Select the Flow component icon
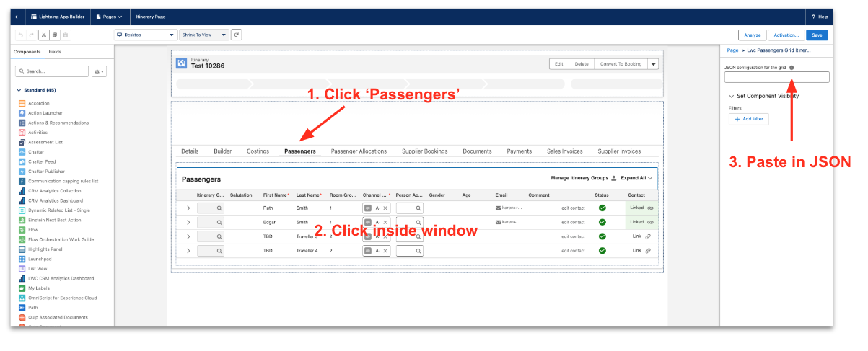Viewport: 868px width, 351px height. [x=22, y=230]
